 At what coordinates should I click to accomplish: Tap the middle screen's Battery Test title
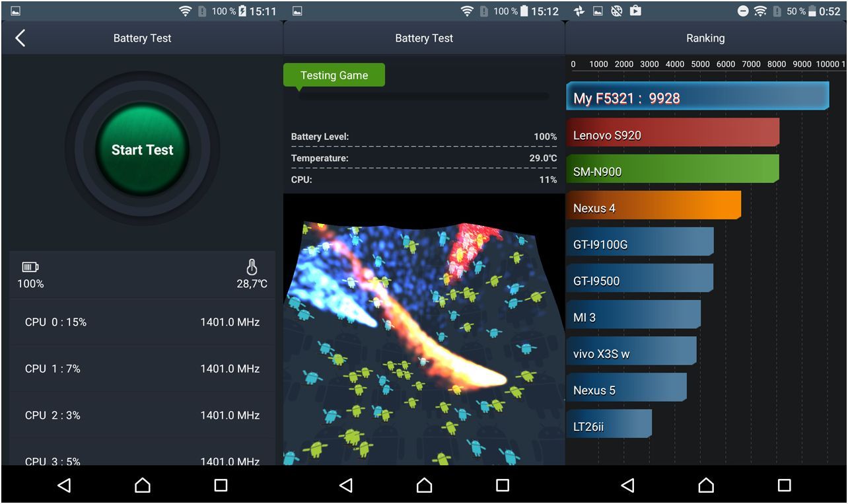pos(424,38)
